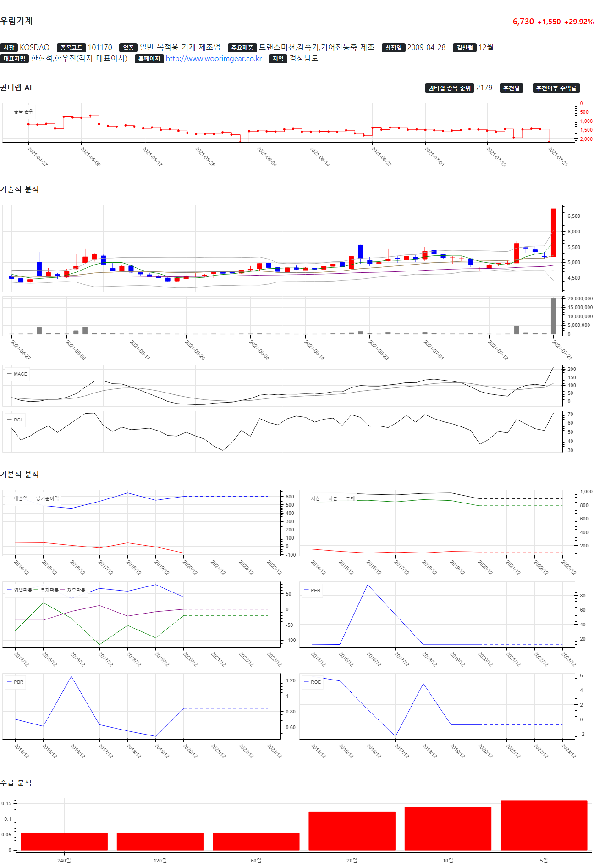This screenshot has width=594, height=868.
Task: Toggle the 종목 순위 legend entry
Action: click(20, 111)
